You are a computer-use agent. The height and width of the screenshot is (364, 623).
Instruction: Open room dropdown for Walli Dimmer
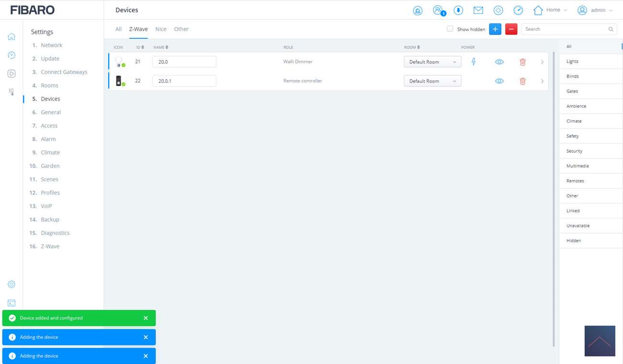[x=432, y=62]
